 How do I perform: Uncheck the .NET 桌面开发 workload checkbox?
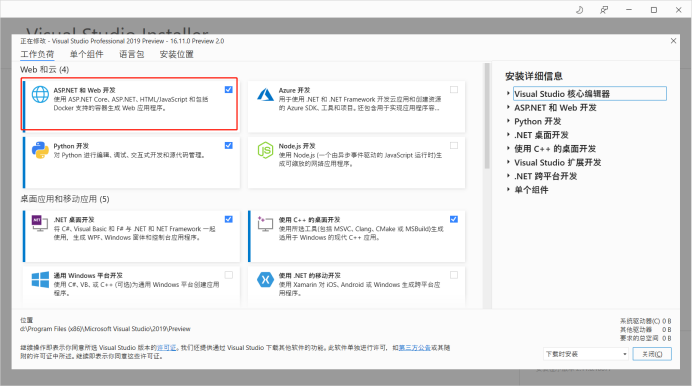pos(229,219)
